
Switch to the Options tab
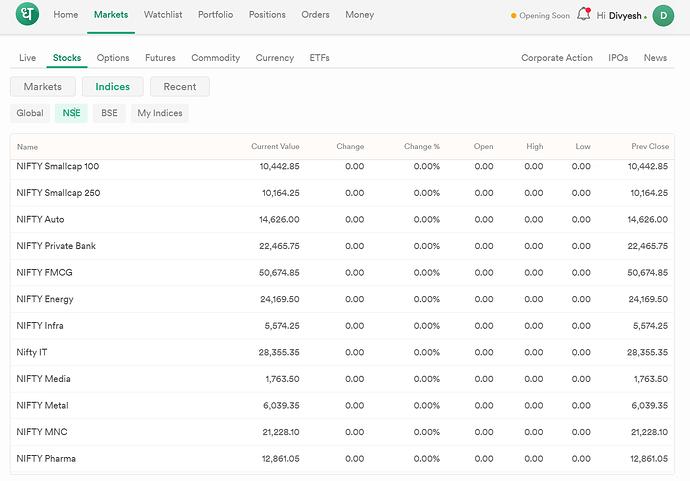point(113,58)
